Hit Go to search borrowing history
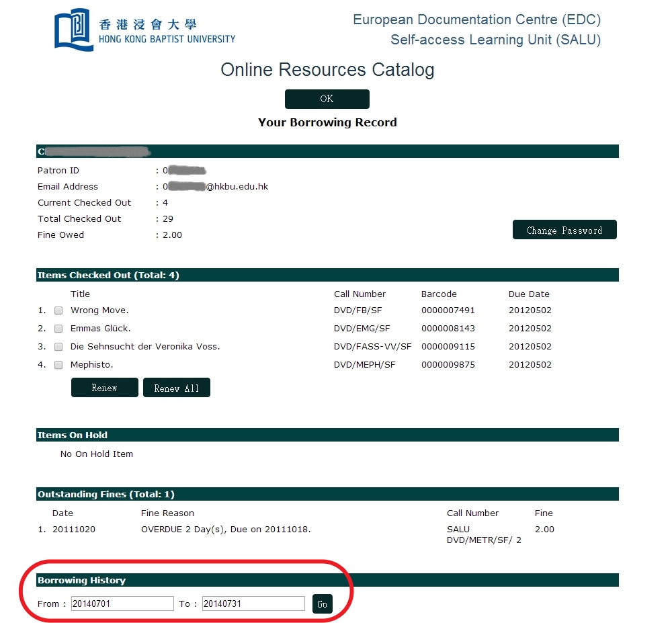Image resolution: width=672 pixels, height=623 pixels. click(x=322, y=604)
